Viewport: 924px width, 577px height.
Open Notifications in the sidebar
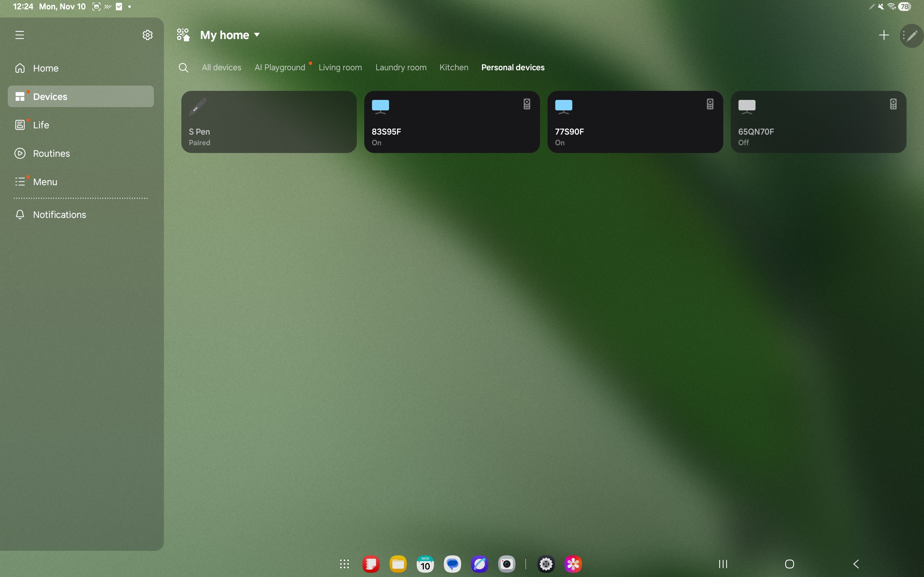point(59,215)
